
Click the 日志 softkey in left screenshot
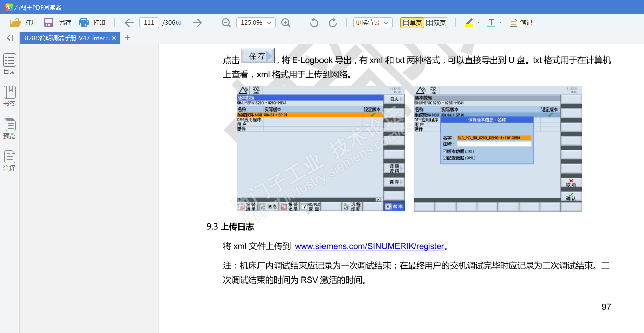click(394, 99)
